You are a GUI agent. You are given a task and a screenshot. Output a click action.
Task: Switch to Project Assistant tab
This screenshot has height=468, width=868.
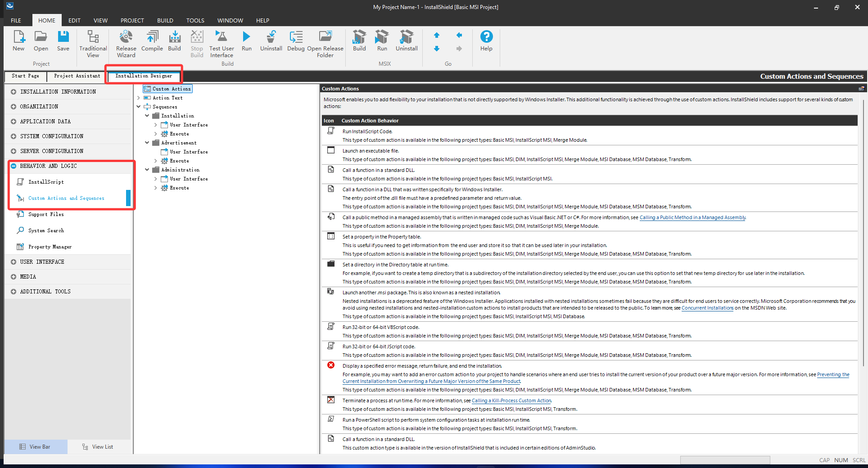click(x=77, y=76)
